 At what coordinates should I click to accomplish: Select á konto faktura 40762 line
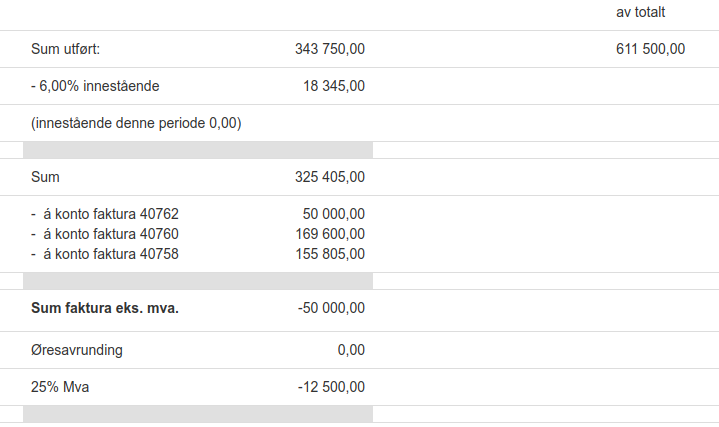click(105, 214)
